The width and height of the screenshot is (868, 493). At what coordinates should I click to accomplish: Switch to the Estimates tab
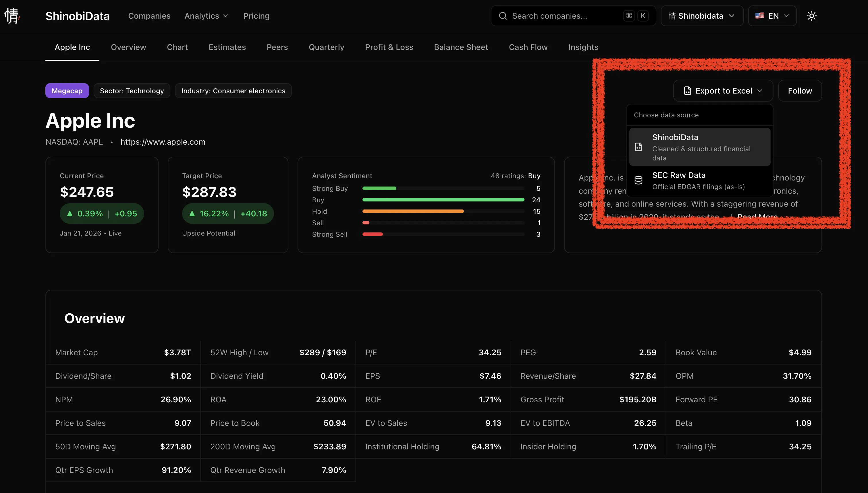[227, 47]
